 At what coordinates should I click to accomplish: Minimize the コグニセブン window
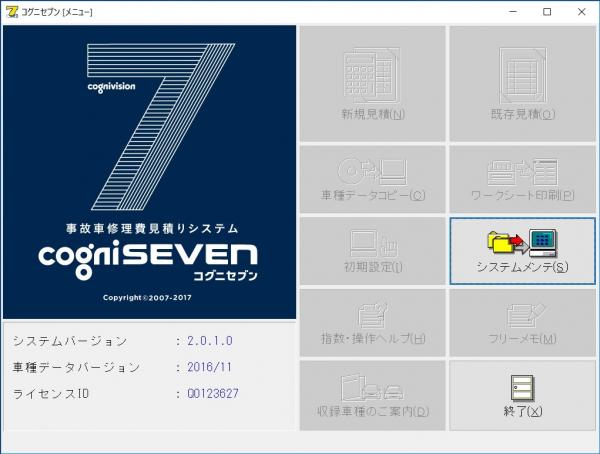point(513,12)
